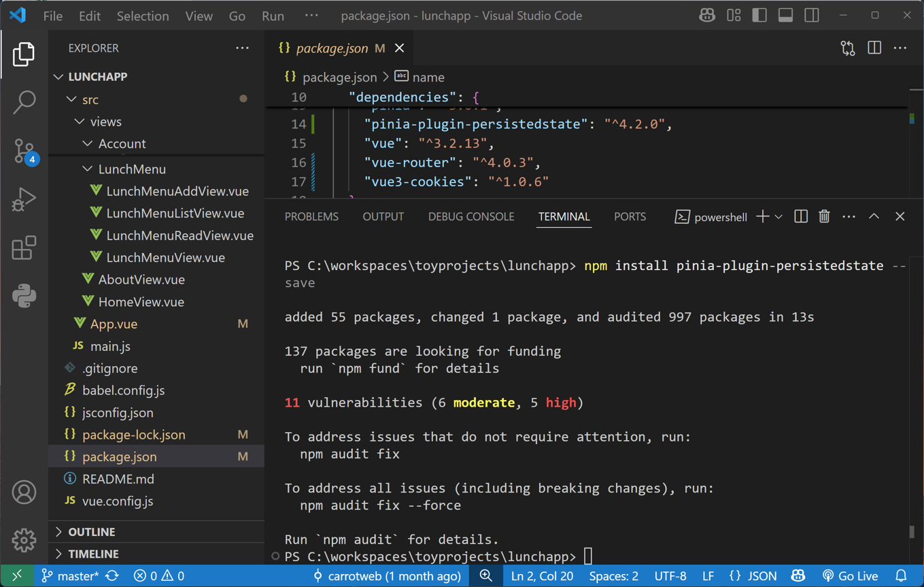This screenshot has height=587, width=924.
Task: Toggle the bottom Panel visibility
Action: click(x=785, y=15)
